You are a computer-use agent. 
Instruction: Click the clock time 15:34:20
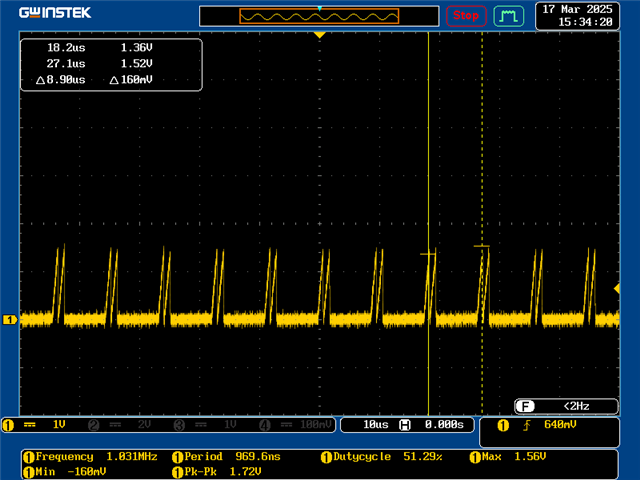[585, 22]
